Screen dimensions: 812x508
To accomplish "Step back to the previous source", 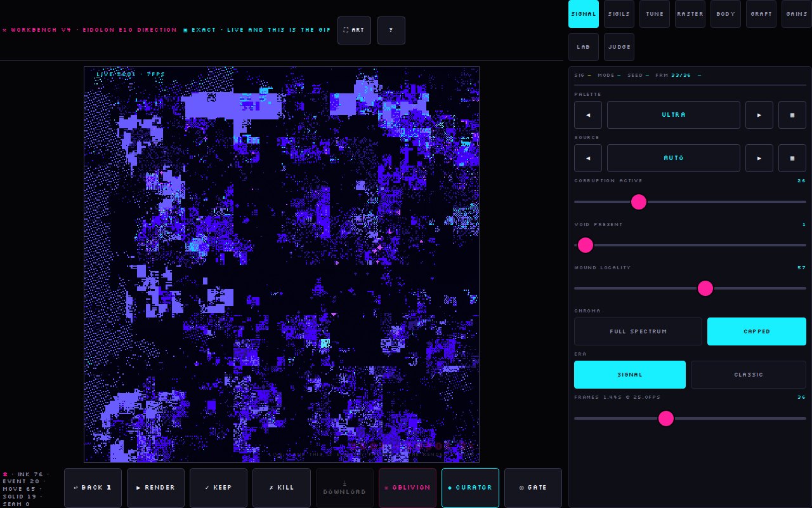I will (x=588, y=158).
